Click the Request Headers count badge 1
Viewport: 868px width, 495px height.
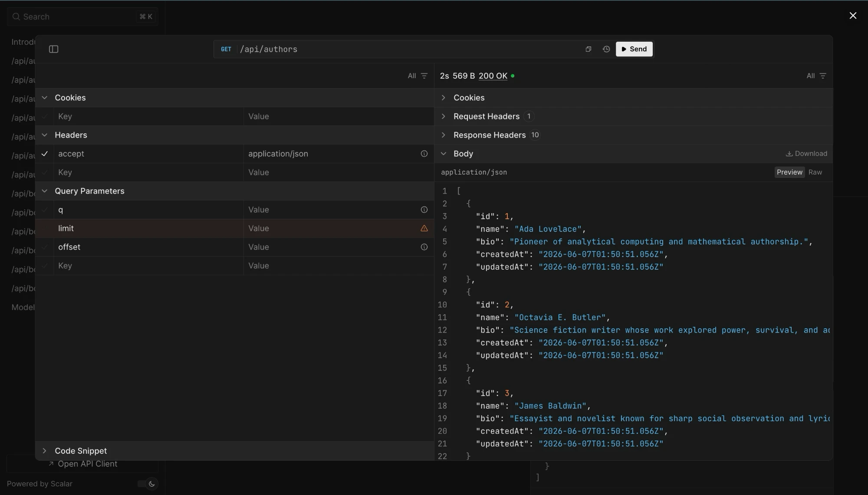tap(529, 116)
